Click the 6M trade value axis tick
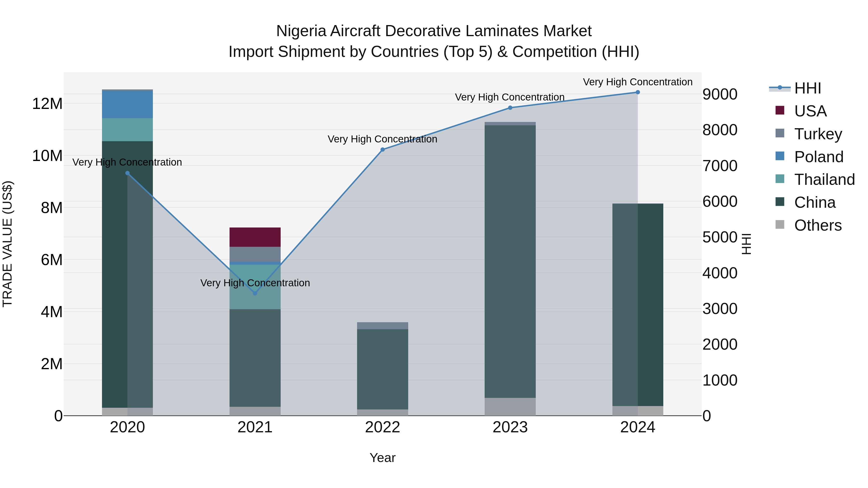Image resolution: width=868 pixels, height=488 pixels. point(52,260)
